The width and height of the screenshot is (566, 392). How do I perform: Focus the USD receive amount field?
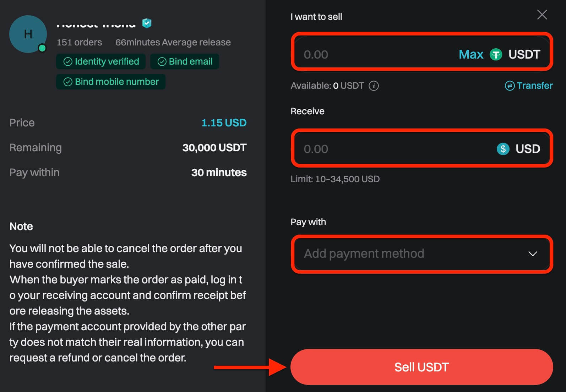point(391,149)
